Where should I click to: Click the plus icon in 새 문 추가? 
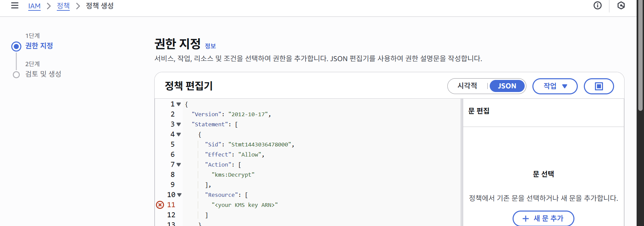tap(526, 219)
